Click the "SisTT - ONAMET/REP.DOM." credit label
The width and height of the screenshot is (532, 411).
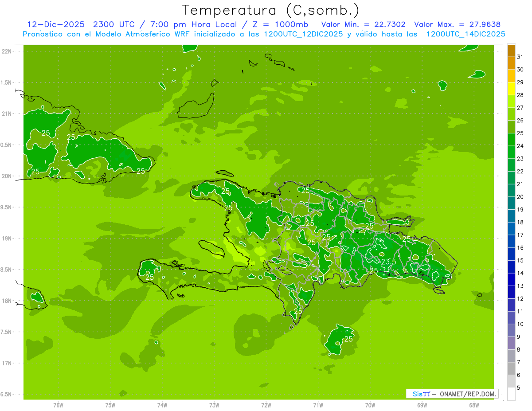[x=452, y=394]
